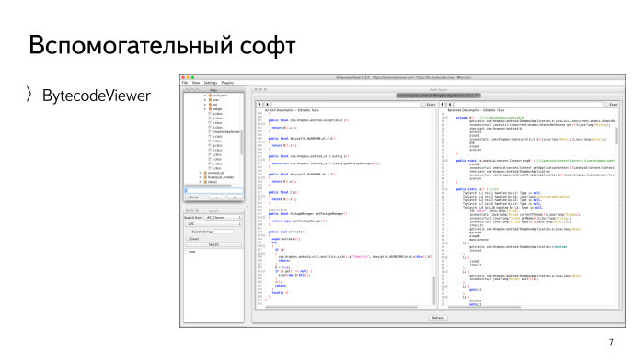Image resolution: width=644 pixels, height=362 pixels.
Task: Click the file tree horizontal scrollbar
Action: pyautogui.click(x=208, y=186)
